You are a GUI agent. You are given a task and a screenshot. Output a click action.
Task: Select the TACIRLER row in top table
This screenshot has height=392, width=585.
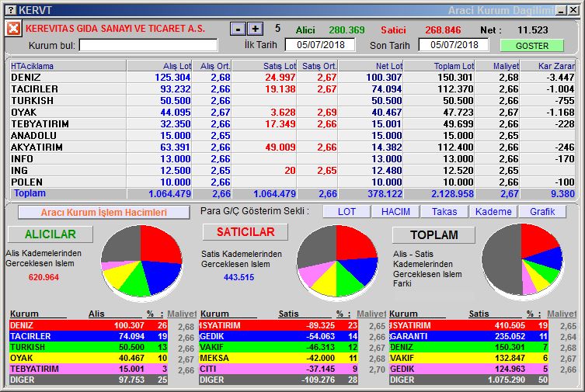coord(292,89)
